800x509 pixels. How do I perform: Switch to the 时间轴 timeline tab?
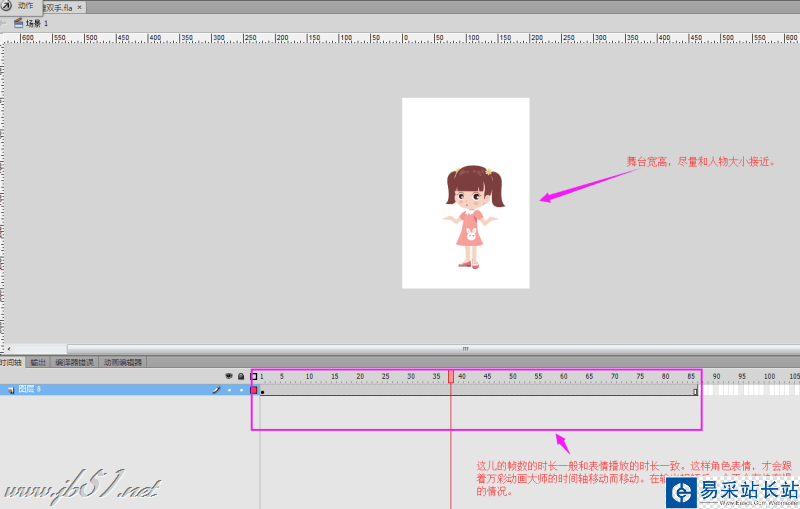pos(11,362)
